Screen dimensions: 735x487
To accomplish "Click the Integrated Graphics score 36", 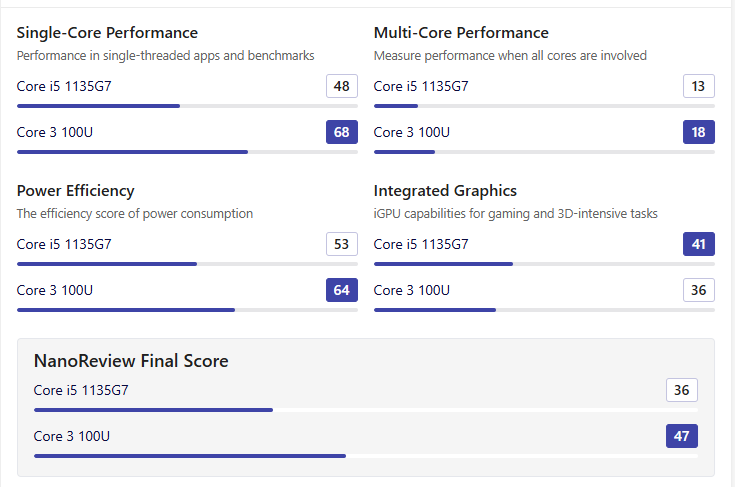I will 698,290.
